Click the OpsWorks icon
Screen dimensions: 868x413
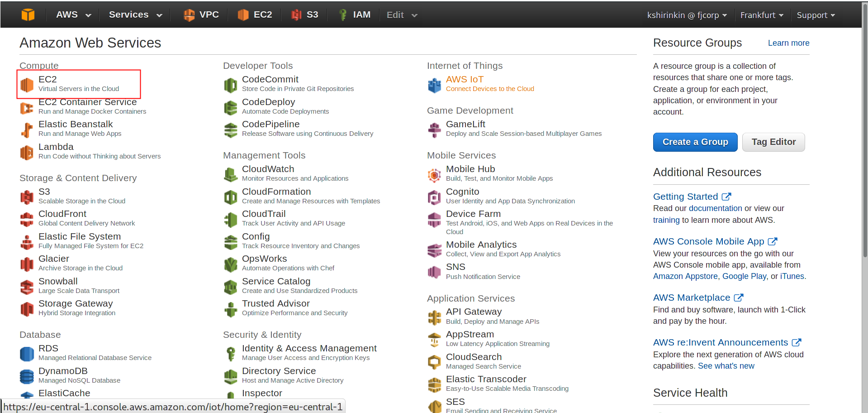pos(231,264)
